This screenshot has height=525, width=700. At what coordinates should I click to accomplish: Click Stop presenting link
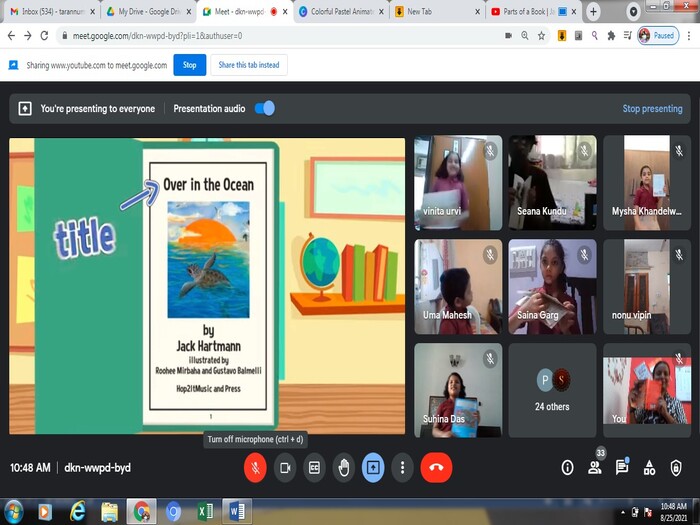[652, 108]
